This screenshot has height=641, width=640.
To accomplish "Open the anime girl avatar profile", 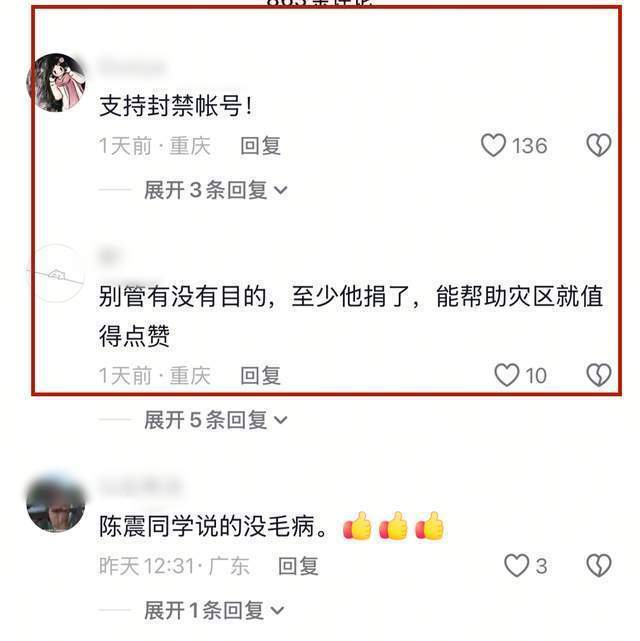I will (56, 82).
